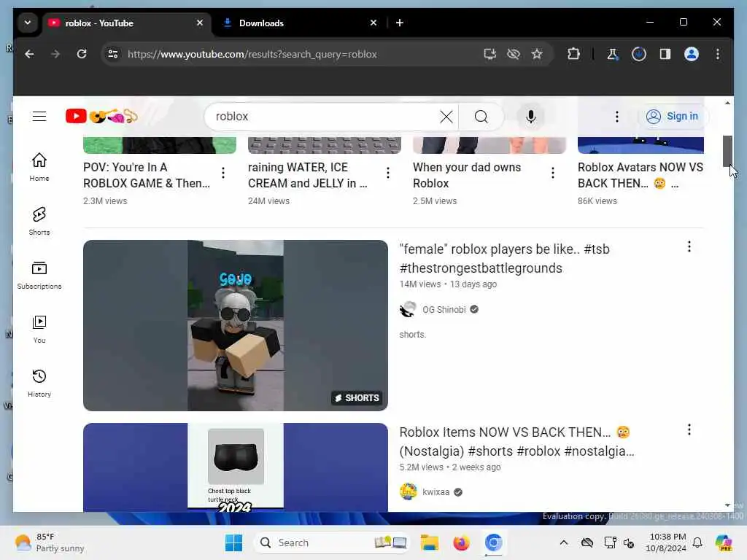Image resolution: width=747 pixels, height=560 pixels.
Task: Click the kwixaa channel avatar
Action: tap(408, 491)
